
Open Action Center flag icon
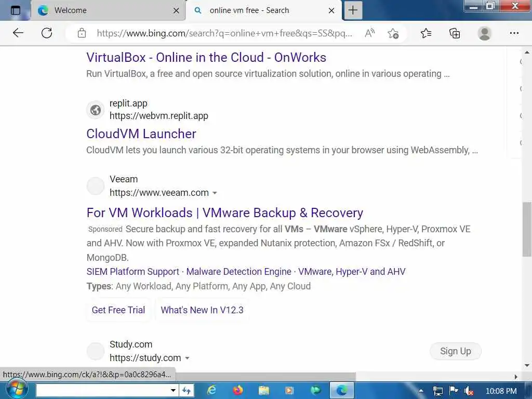(x=453, y=391)
